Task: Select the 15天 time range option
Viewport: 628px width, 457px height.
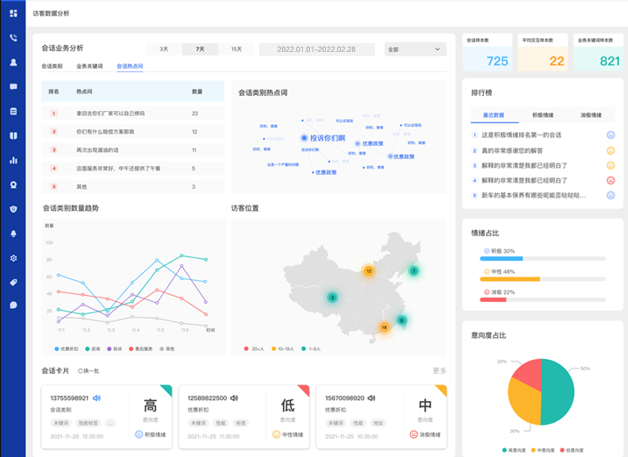Action: 236,49
